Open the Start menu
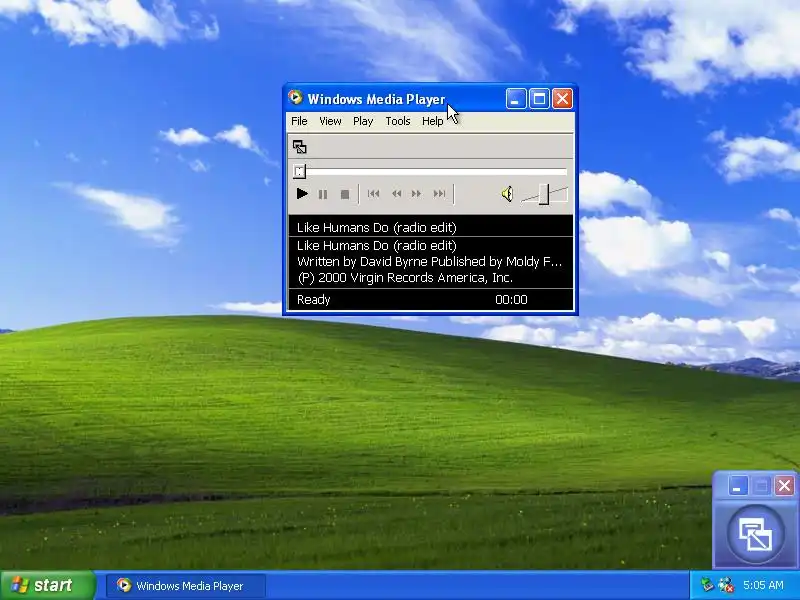This screenshot has height=600, width=800. 47,585
